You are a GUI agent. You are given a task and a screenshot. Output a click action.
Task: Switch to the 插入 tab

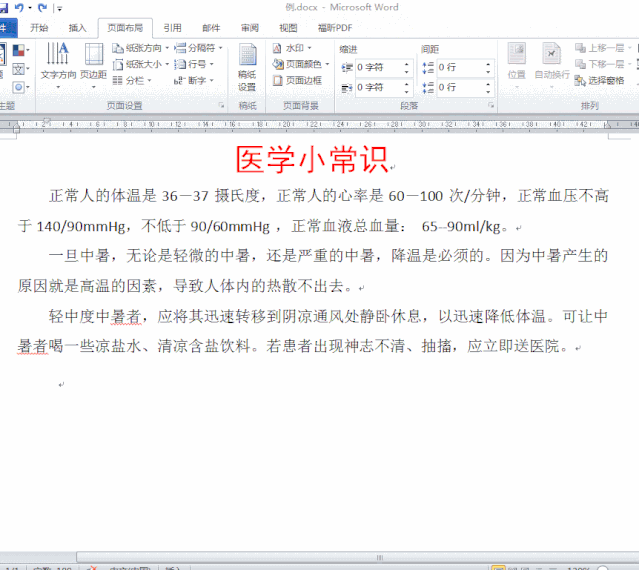[x=77, y=28]
